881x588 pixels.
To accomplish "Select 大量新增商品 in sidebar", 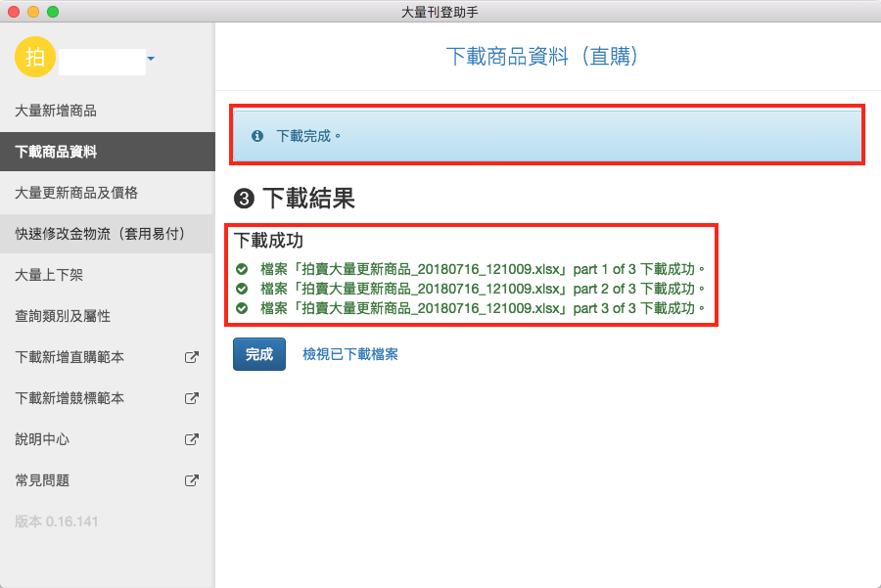I will coord(56,111).
